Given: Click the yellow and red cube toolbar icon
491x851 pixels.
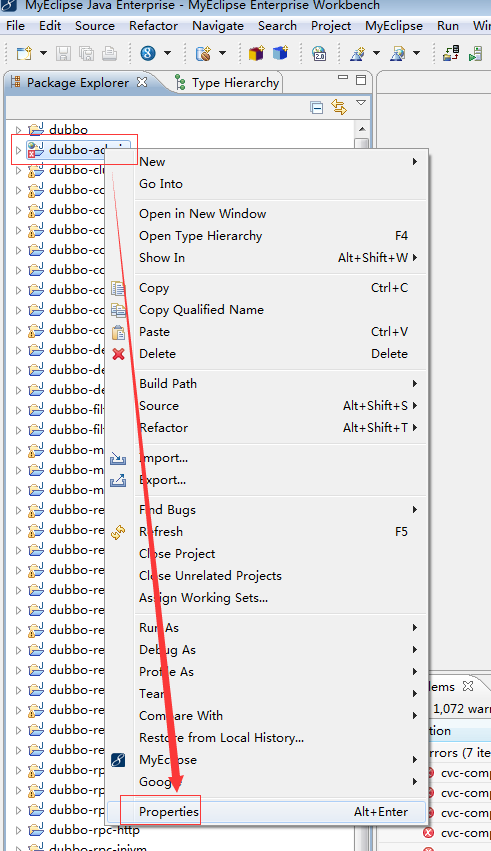Looking at the screenshot, I should click(x=256, y=53).
